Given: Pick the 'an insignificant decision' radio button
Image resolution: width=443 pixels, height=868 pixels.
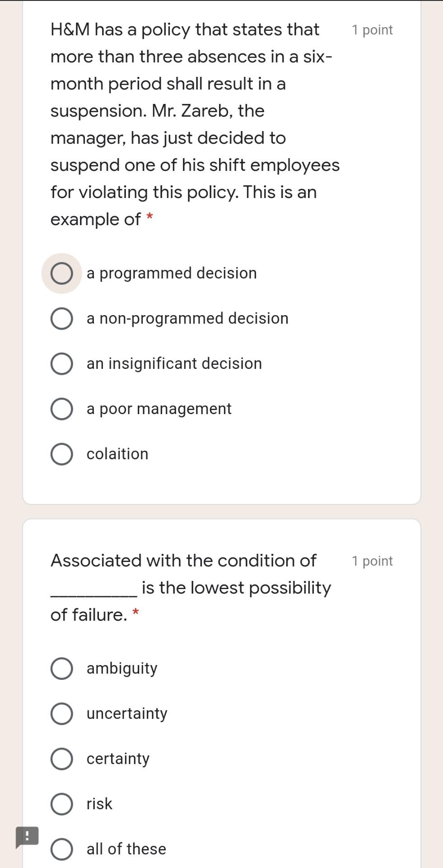Looking at the screenshot, I should (61, 364).
